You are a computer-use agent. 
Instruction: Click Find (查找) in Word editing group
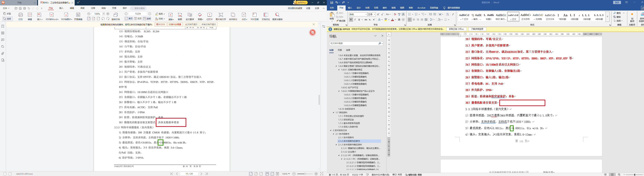coord(617,13)
